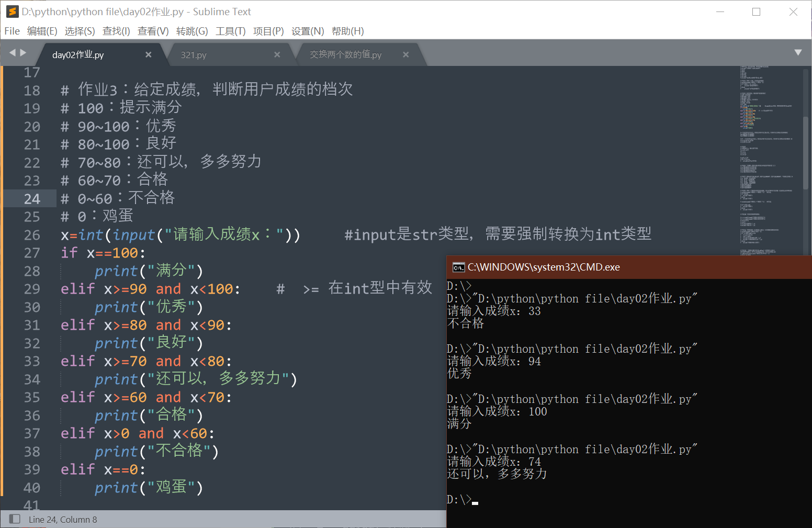Screen dimensions: 812x528
Task: Click the status icon at bottom-left corner
Action: pos(15,519)
